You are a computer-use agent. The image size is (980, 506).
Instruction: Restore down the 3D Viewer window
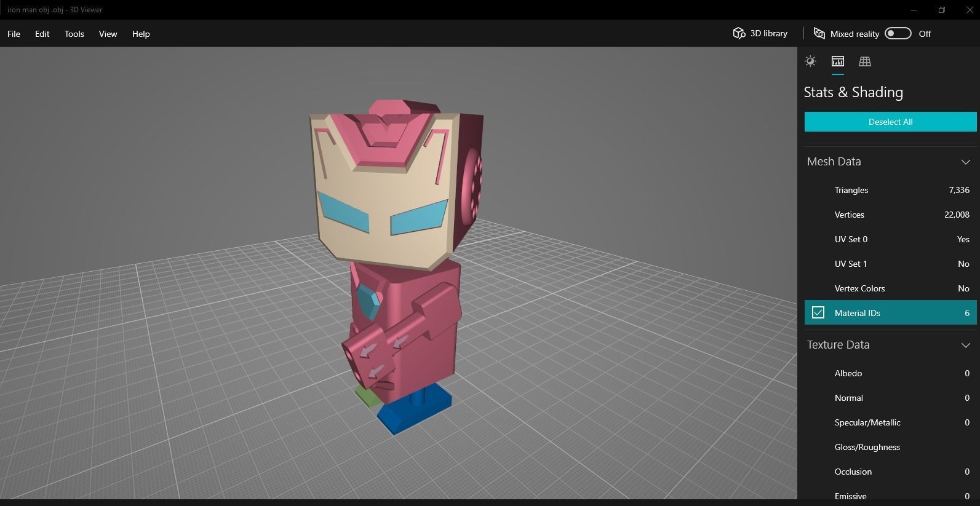coord(941,10)
